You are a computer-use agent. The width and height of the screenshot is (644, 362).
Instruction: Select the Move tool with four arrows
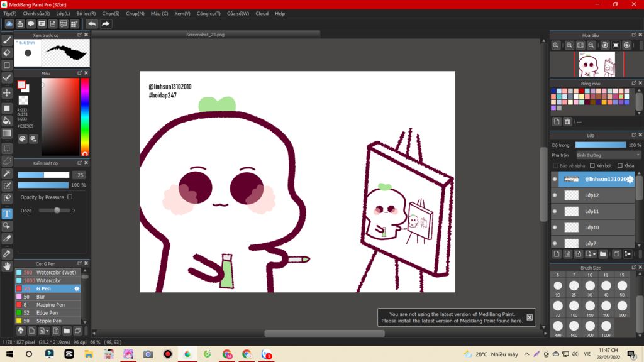click(x=7, y=93)
